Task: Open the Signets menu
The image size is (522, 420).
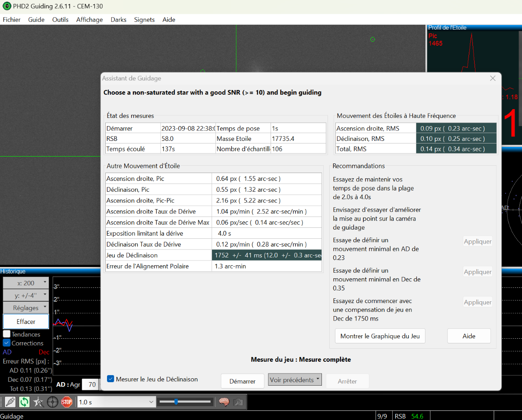Action: point(144,20)
